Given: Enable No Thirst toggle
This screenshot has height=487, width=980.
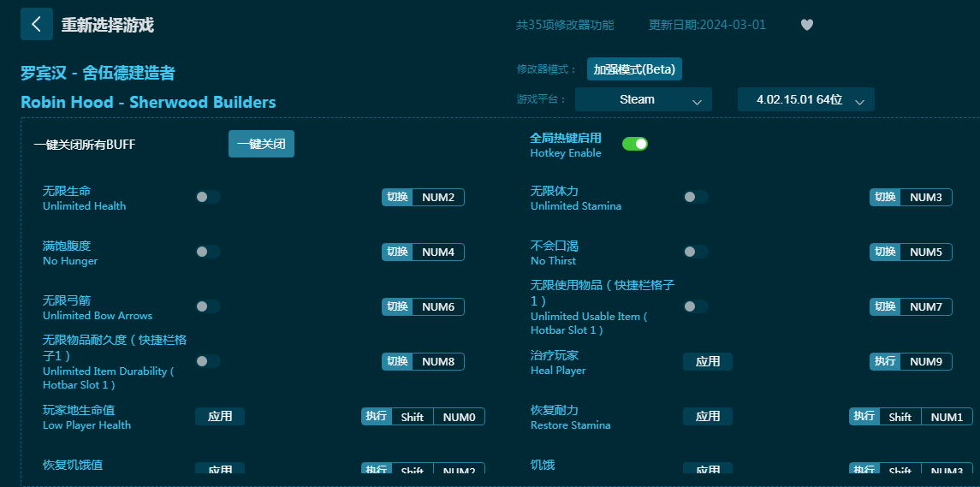Looking at the screenshot, I should (x=695, y=252).
